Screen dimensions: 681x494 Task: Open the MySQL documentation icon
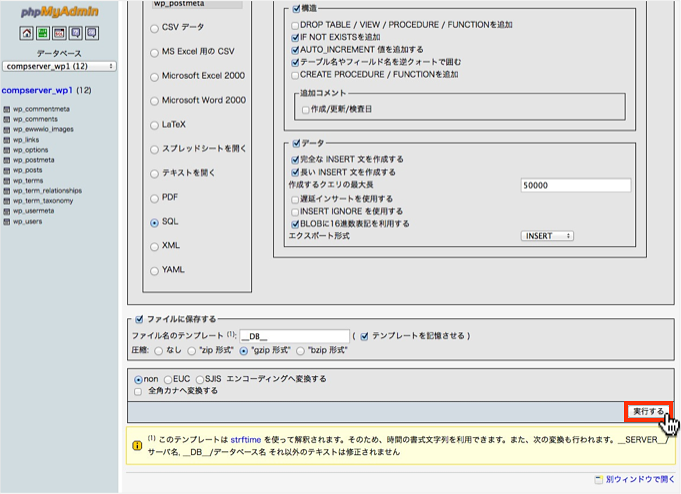[x=92, y=33]
